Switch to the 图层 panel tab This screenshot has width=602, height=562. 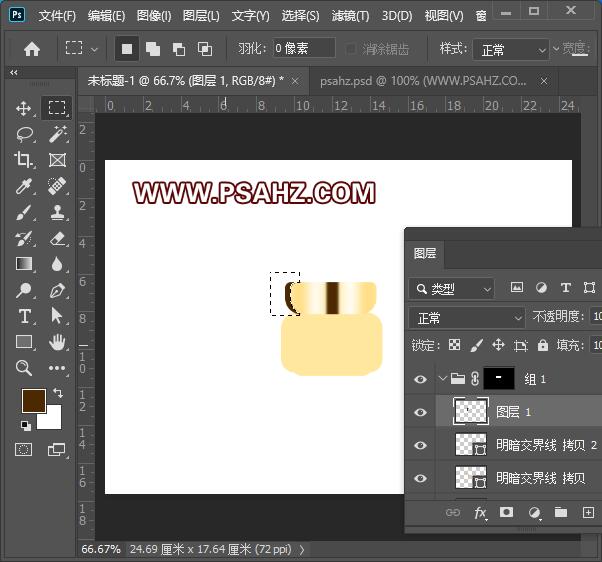pos(425,254)
